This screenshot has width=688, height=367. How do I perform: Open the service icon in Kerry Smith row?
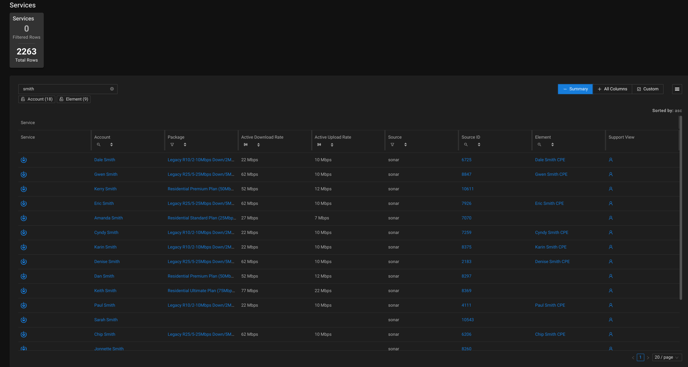(24, 189)
